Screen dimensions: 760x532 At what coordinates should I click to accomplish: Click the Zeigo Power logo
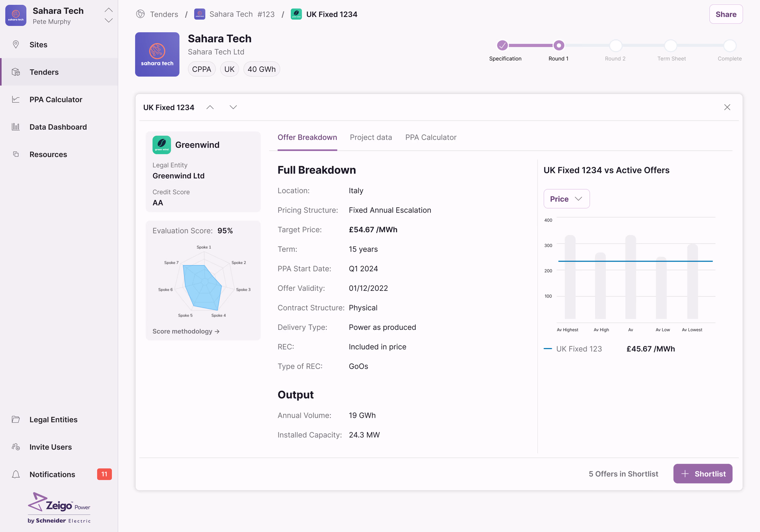[59, 508]
